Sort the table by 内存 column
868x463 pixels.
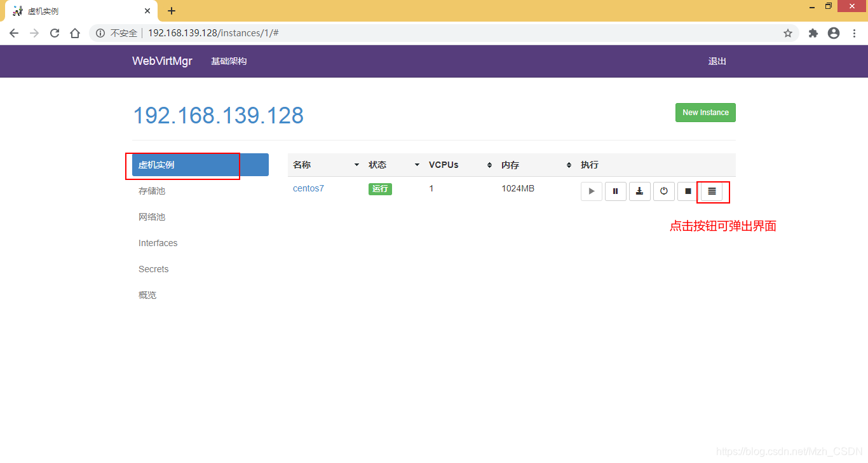pos(536,165)
